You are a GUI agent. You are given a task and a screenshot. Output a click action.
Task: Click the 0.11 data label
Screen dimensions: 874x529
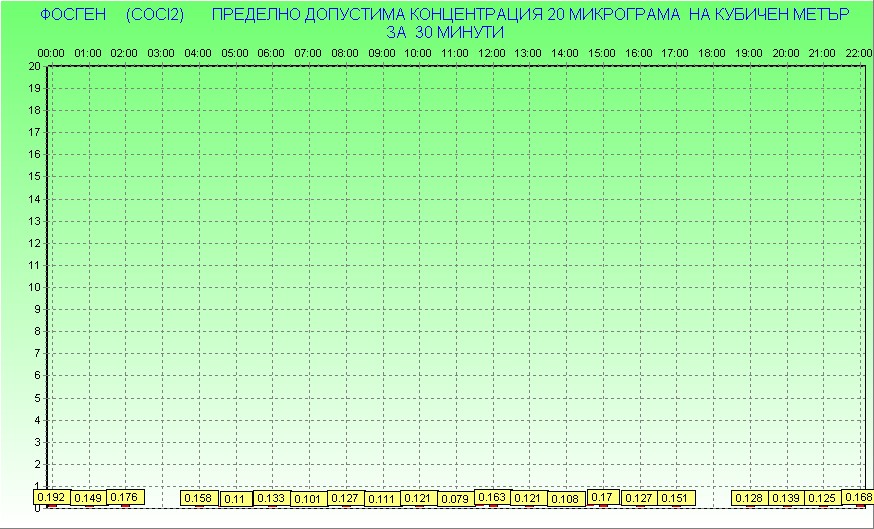[236, 499]
